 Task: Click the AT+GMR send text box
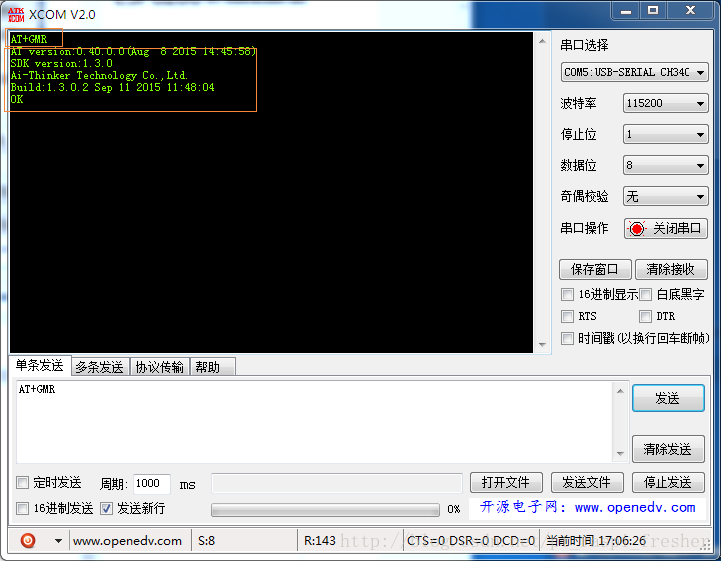314,422
